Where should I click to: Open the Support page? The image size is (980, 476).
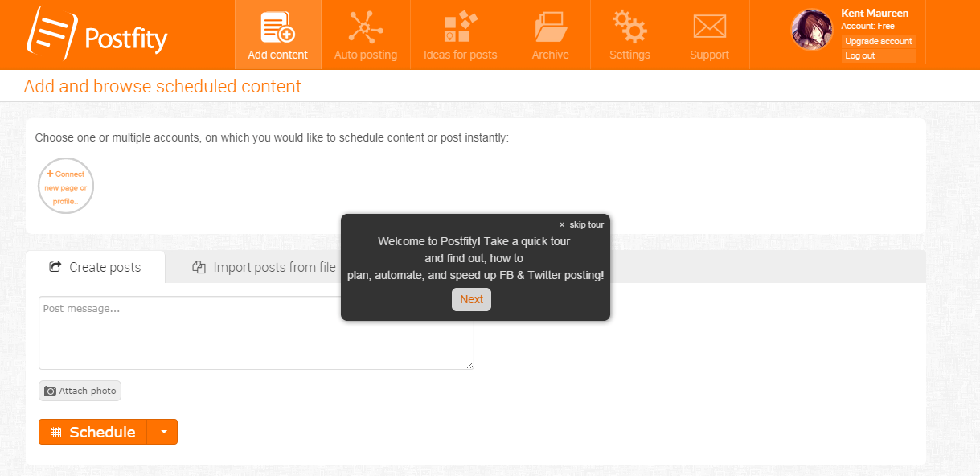709,35
